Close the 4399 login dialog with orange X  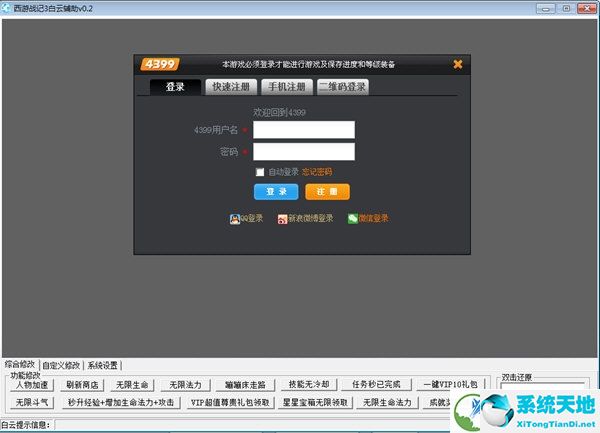[x=458, y=64]
